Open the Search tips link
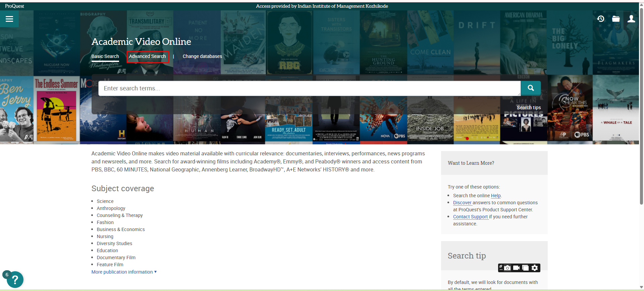This screenshot has width=644, height=291. pos(529,107)
